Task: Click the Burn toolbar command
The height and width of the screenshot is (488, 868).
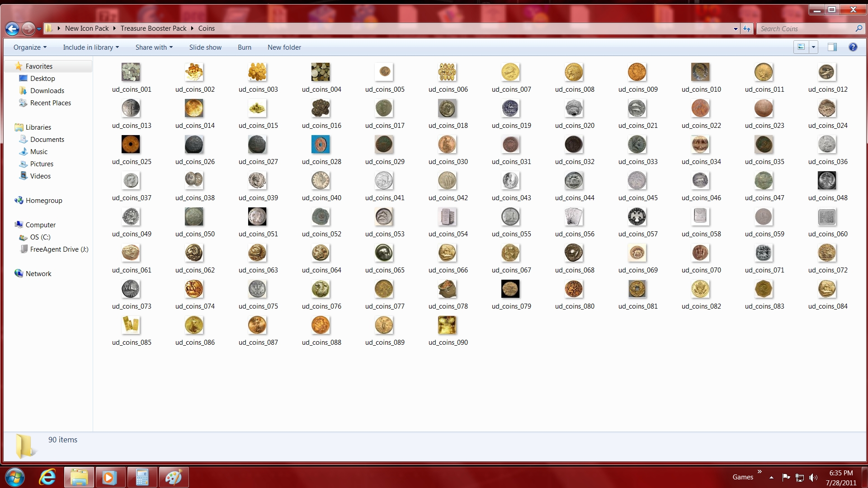Action: (244, 47)
